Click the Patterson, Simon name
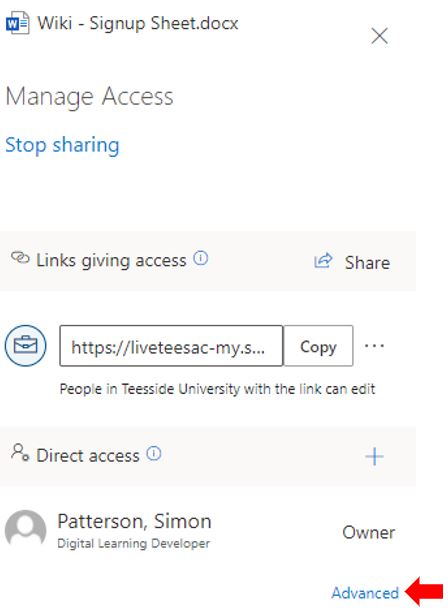Viewport: 448px width, 612px height. pyautogui.click(x=135, y=521)
